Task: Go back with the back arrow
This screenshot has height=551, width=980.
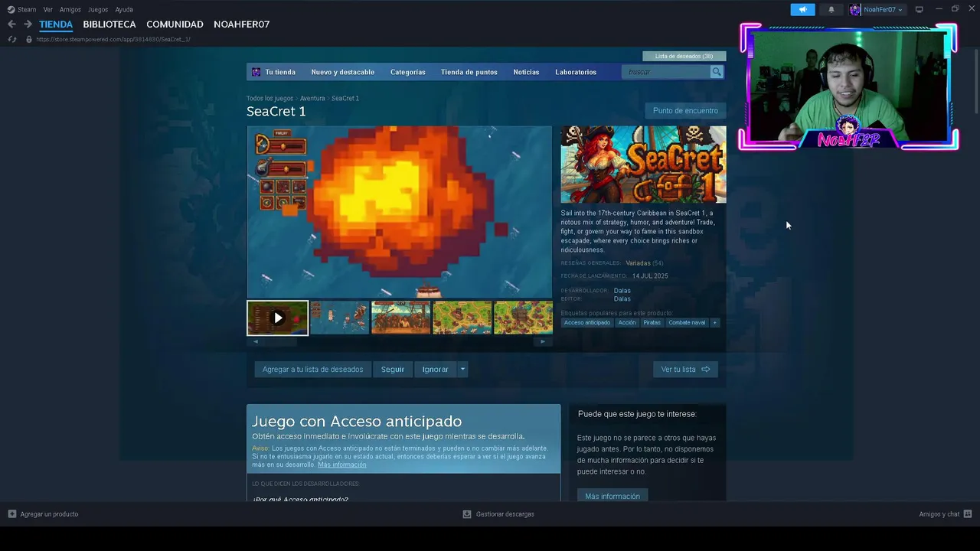Action: tap(11, 24)
